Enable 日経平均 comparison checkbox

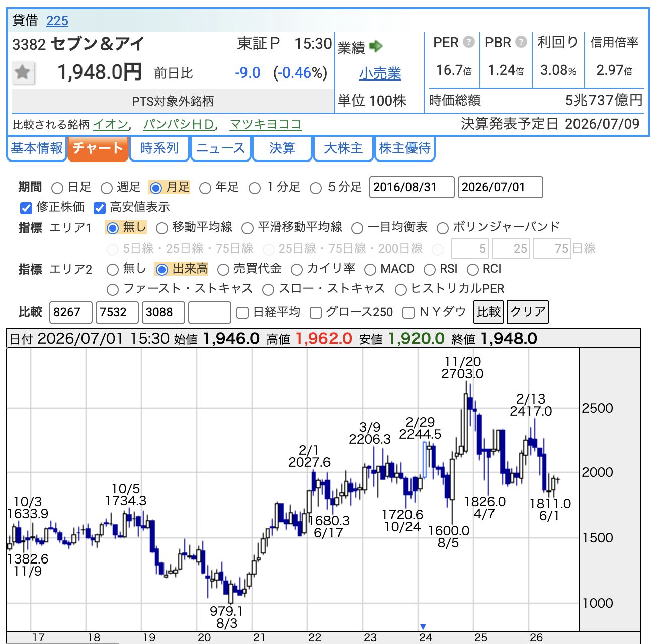coord(242,313)
